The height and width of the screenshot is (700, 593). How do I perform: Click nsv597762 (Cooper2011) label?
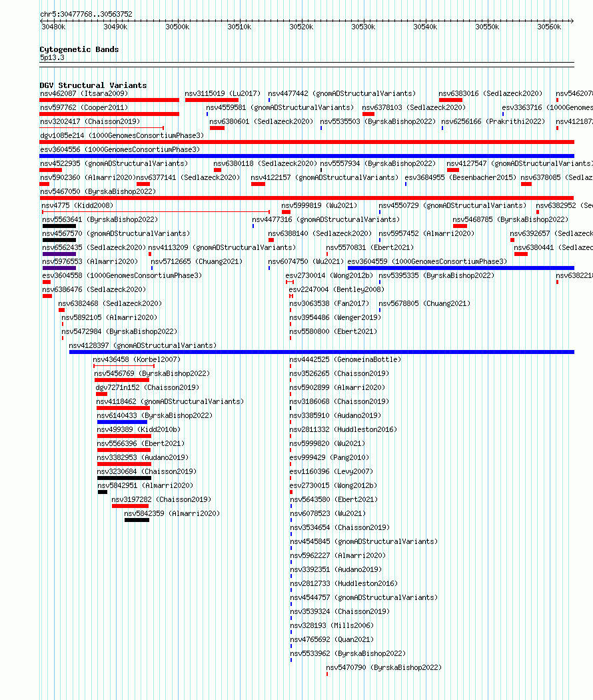84,107
